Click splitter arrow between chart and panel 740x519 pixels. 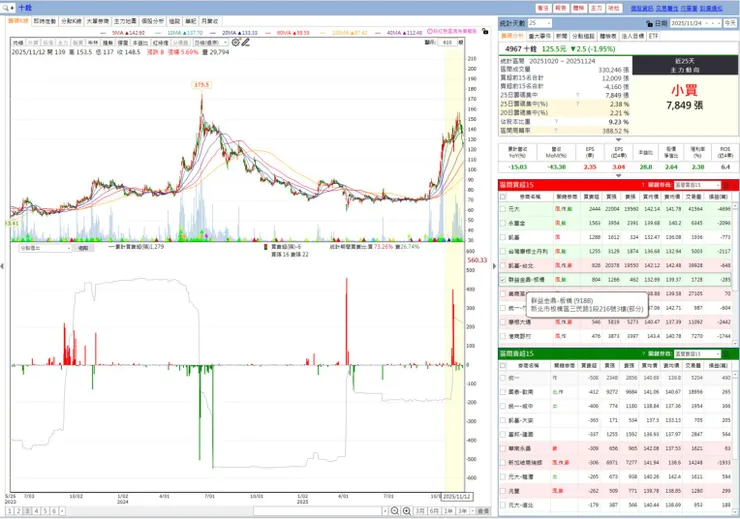tap(494, 267)
